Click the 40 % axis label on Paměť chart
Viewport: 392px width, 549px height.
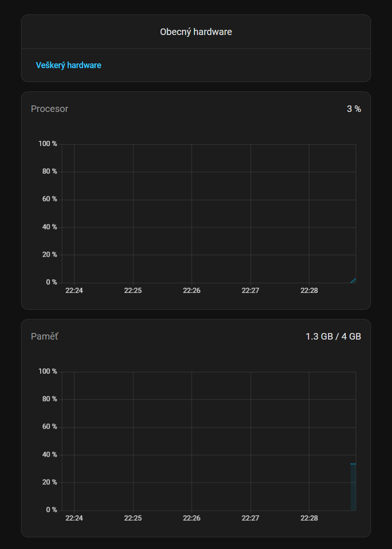click(48, 454)
